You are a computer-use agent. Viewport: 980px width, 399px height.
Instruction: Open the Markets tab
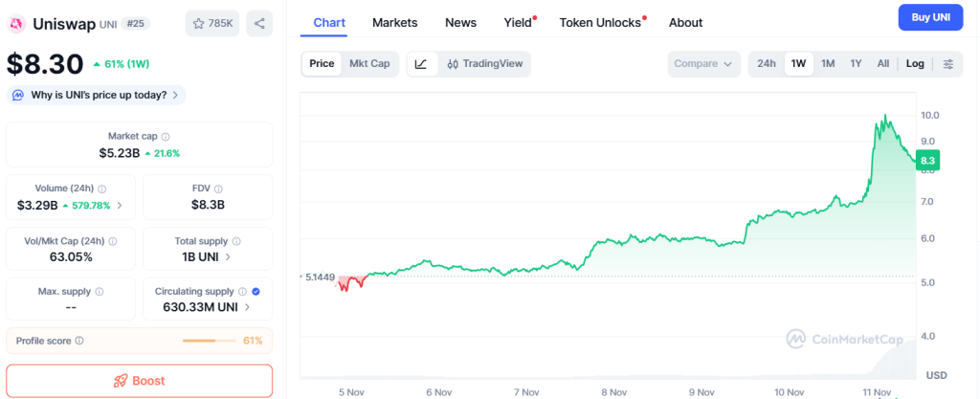tap(394, 22)
